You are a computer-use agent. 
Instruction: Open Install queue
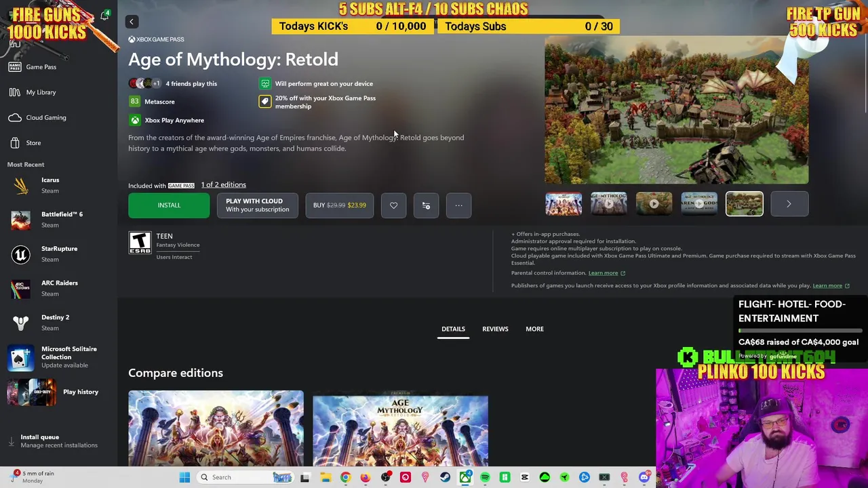pos(58,441)
